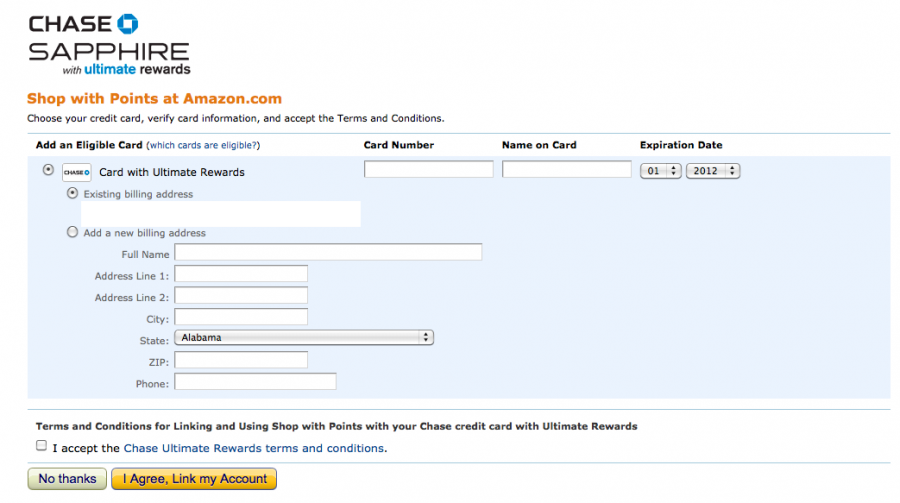
Task: Click I Agree, Link my Account button
Action: click(194, 479)
